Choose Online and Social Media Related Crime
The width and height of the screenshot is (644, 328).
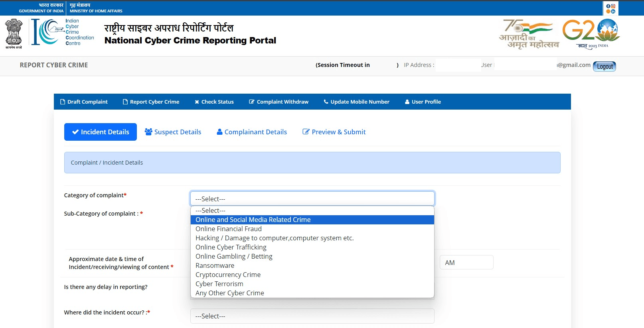[x=312, y=220]
